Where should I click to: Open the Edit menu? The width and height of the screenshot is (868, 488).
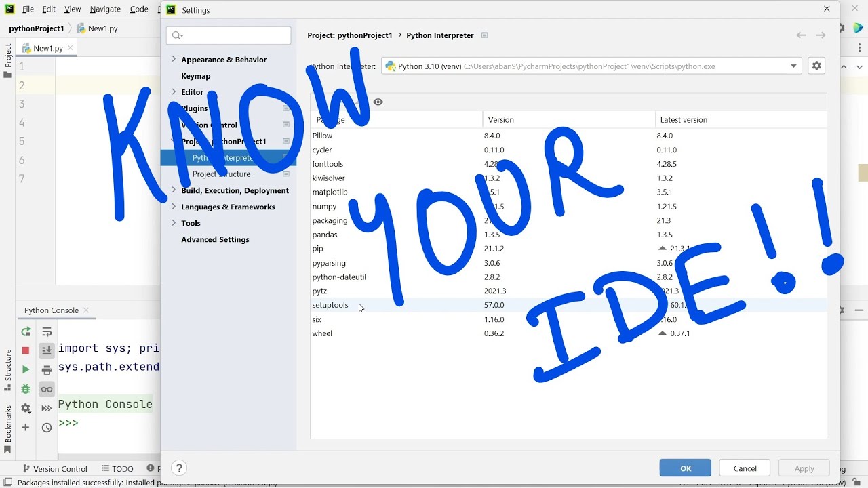tap(49, 9)
